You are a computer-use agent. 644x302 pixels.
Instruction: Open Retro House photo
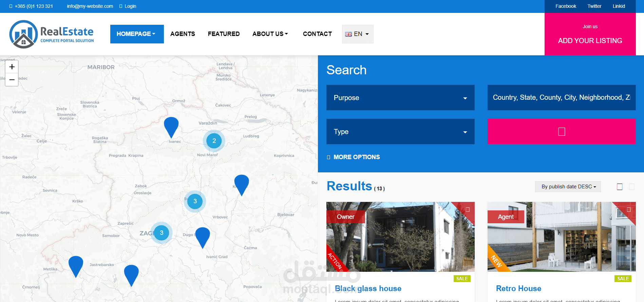click(x=562, y=237)
